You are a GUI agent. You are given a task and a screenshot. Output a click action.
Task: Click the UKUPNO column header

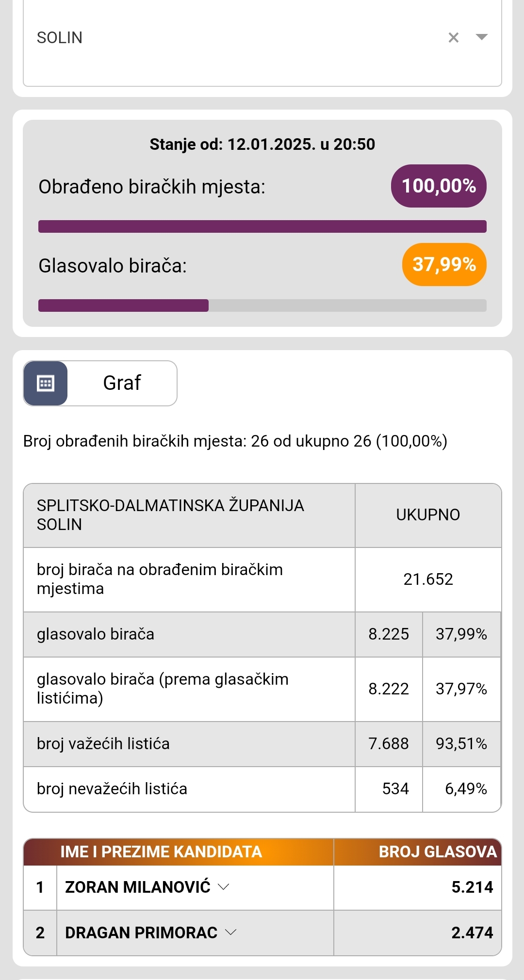(x=428, y=515)
